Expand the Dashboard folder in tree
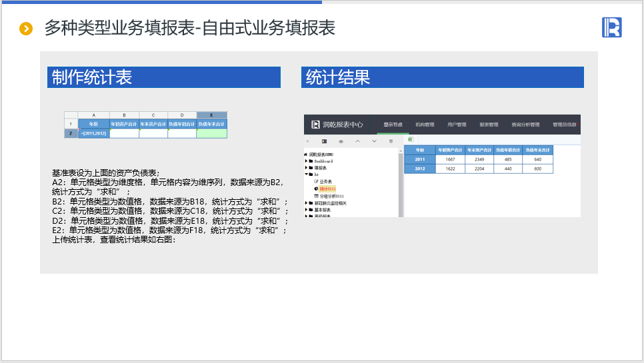Screen dimensions: 644x363 point(307,161)
